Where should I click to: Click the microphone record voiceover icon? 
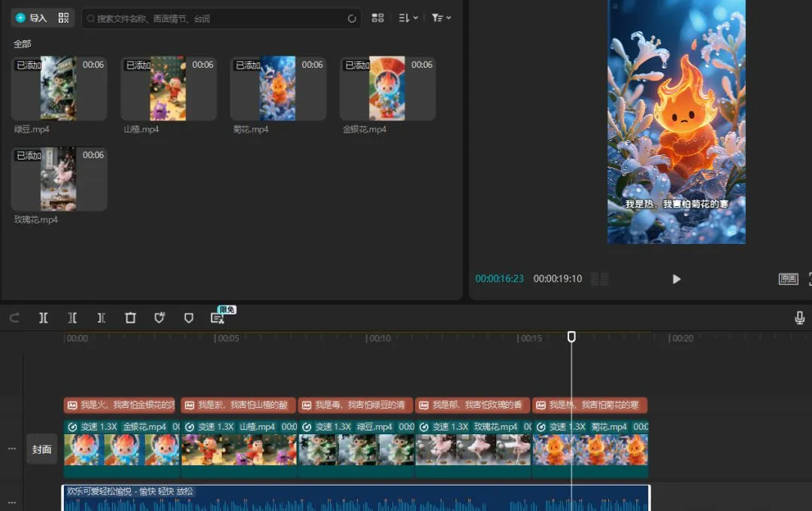coord(799,318)
